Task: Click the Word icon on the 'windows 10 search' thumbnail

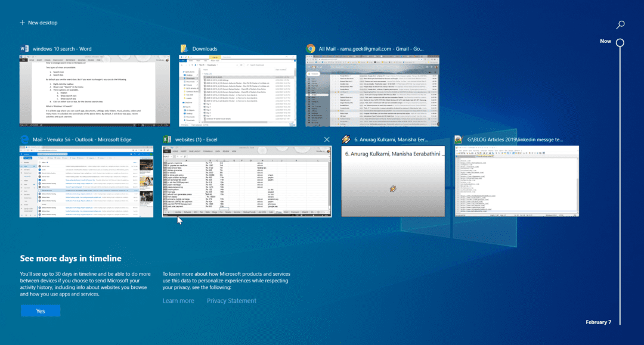Action: (x=24, y=48)
